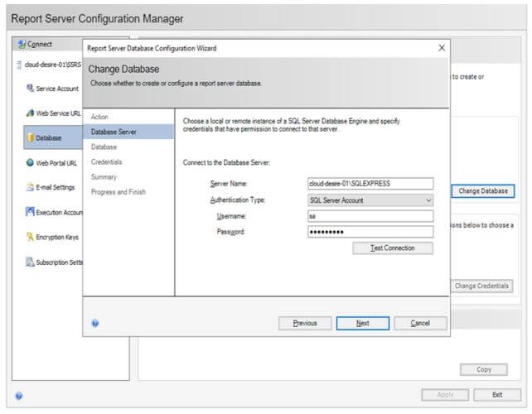532x414 pixels.
Task: Open the Encryption Keys key icon
Action: click(x=30, y=237)
